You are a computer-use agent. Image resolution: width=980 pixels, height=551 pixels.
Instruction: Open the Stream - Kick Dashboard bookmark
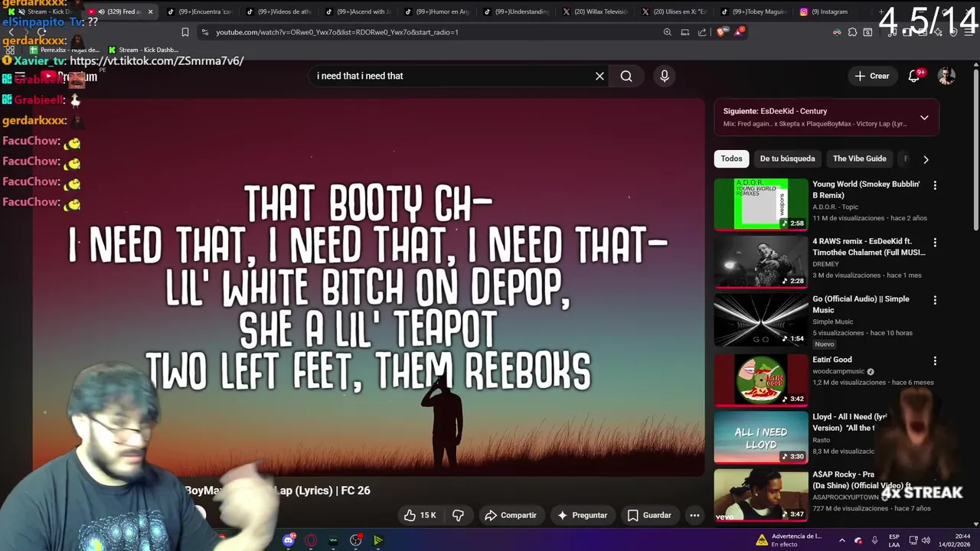tap(143, 50)
